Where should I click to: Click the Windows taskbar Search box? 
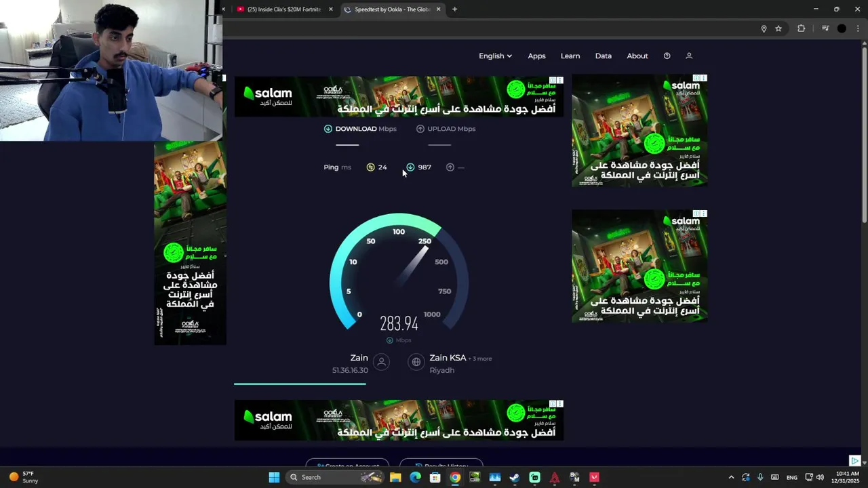tap(334, 477)
